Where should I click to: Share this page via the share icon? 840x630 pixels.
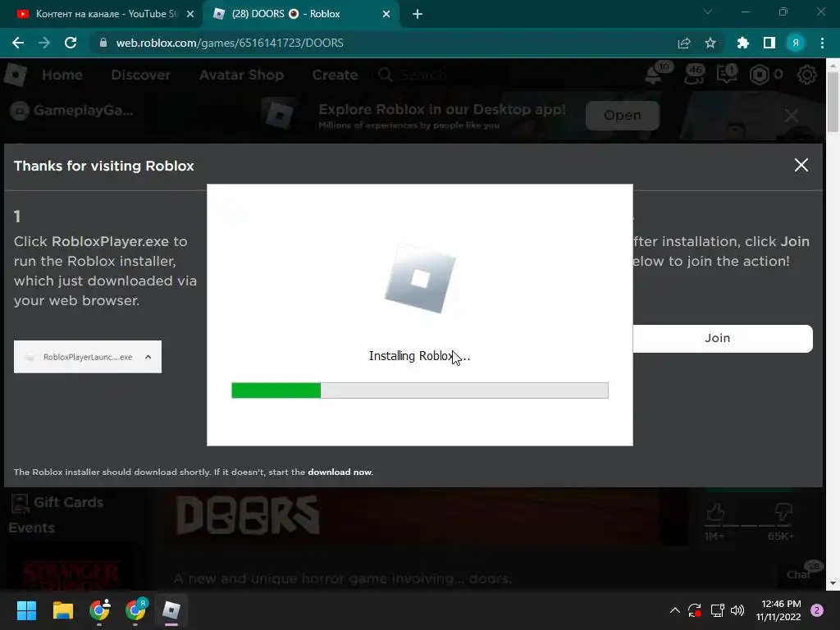coord(684,43)
